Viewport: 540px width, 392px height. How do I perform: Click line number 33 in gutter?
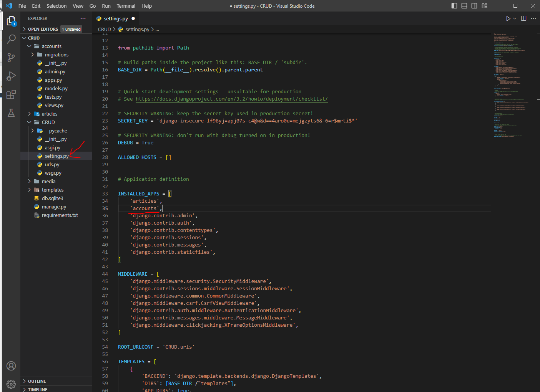[x=105, y=194]
